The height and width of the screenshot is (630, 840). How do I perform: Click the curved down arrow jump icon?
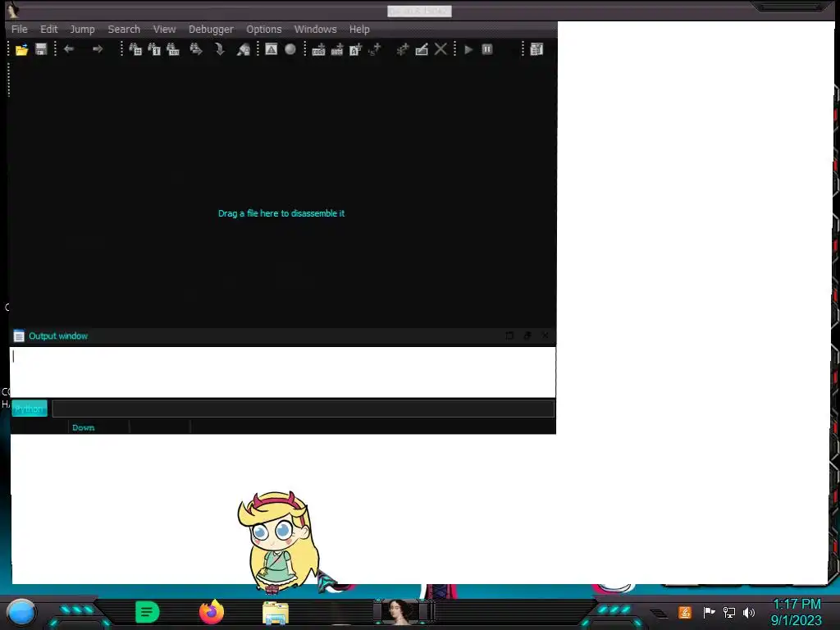pyautogui.click(x=220, y=49)
